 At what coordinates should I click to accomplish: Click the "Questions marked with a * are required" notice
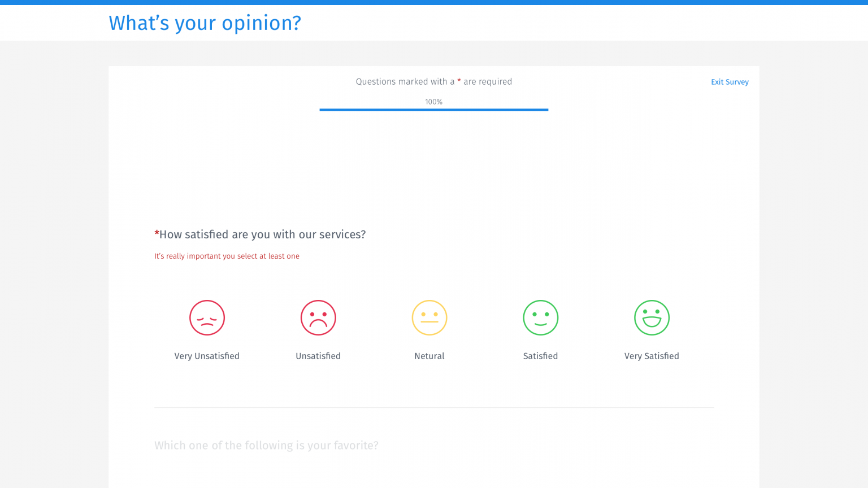click(433, 81)
